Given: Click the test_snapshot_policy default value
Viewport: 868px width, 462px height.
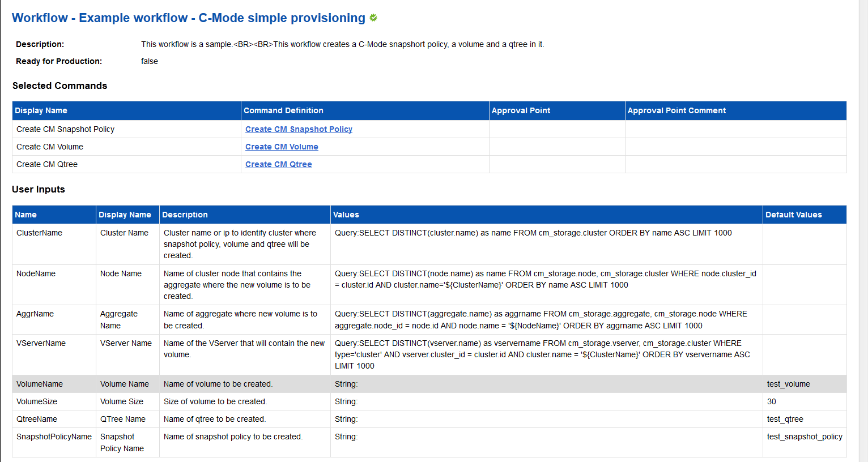Looking at the screenshot, I should tap(805, 437).
